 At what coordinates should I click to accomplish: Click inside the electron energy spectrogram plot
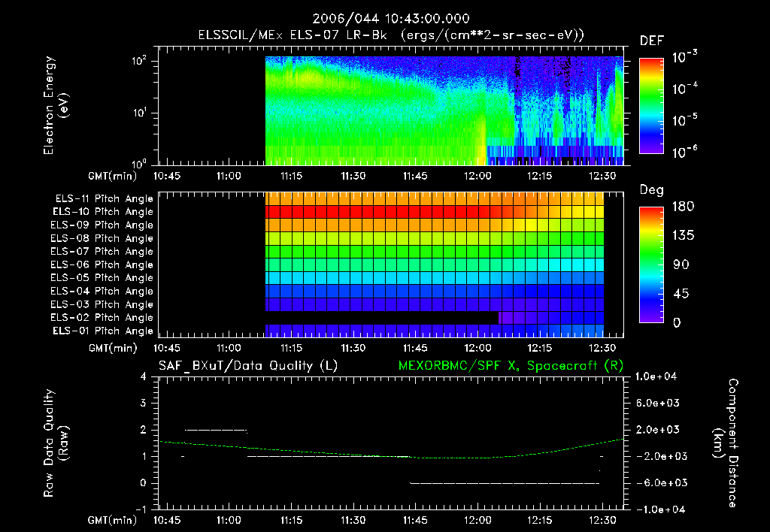click(x=391, y=106)
